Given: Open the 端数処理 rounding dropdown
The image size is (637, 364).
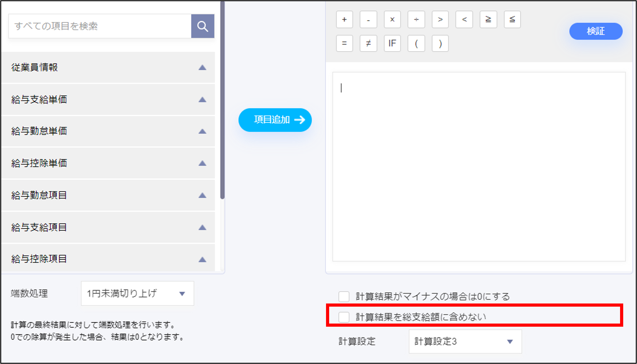Looking at the screenshot, I should tap(137, 293).
